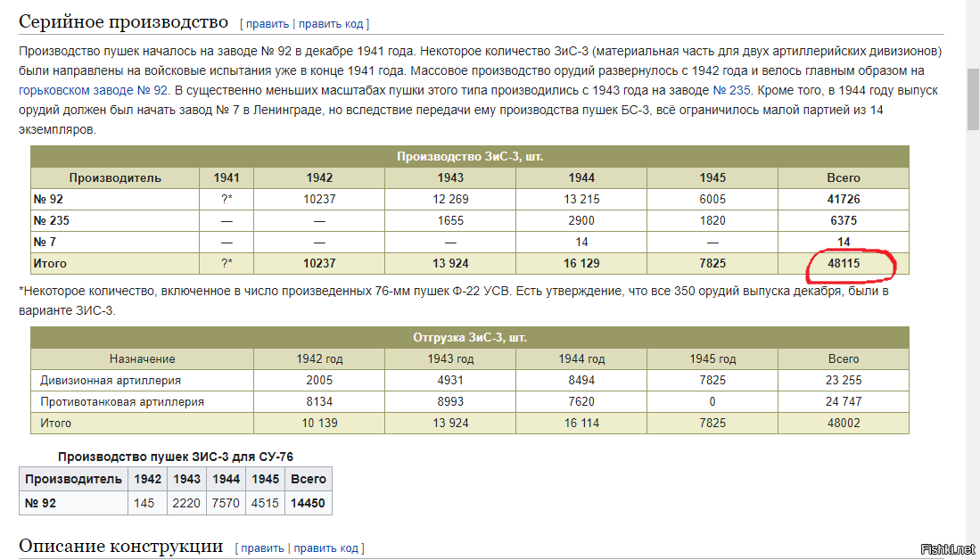Click cell '2900' in the № 235 row
Screen dimensions: 980x560
581,220
